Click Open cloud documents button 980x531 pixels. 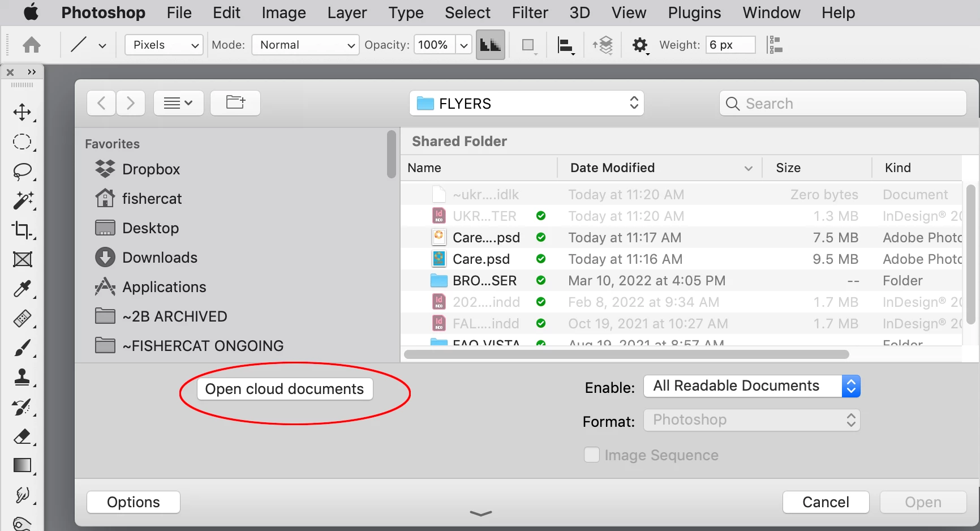(x=285, y=389)
